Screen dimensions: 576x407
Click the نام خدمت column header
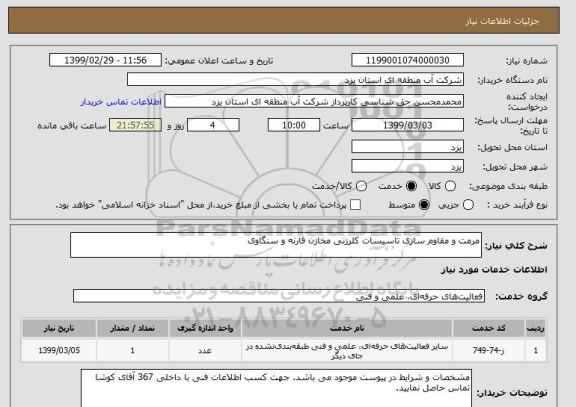(x=347, y=328)
